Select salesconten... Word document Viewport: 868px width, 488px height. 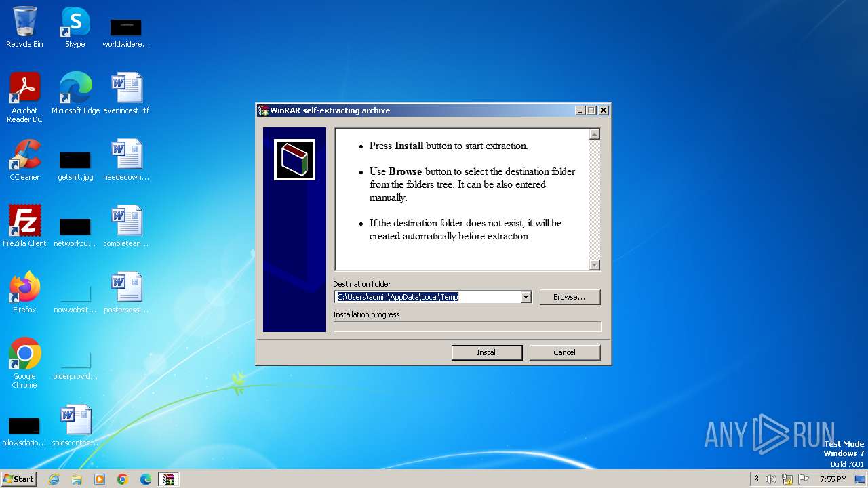tap(75, 426)
